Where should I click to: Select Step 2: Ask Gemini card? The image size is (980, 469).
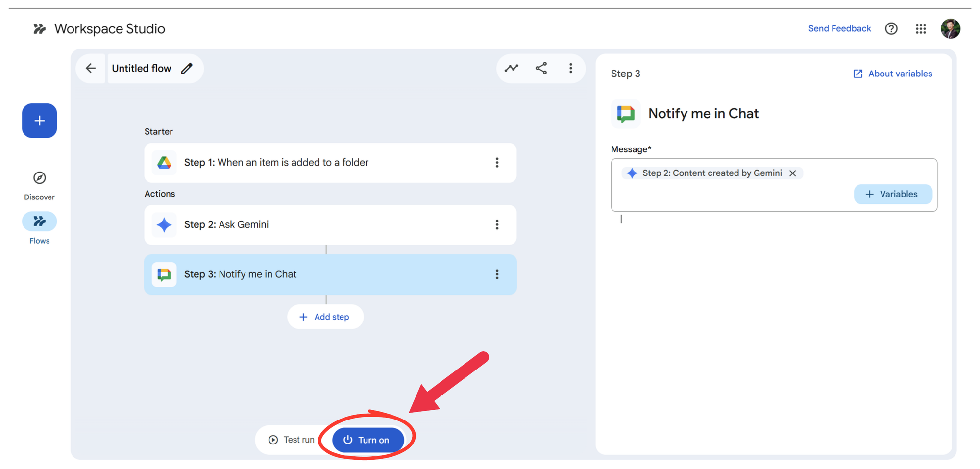[330, 225]
